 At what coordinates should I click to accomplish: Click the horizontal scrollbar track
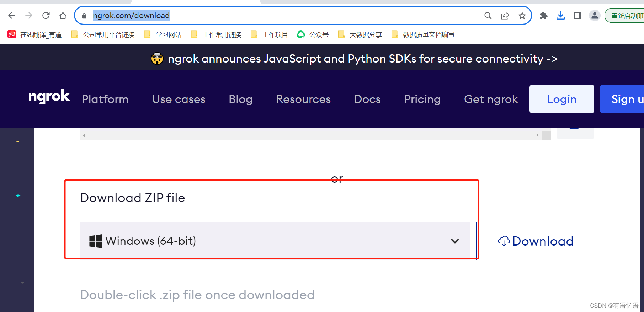point(310,135)
